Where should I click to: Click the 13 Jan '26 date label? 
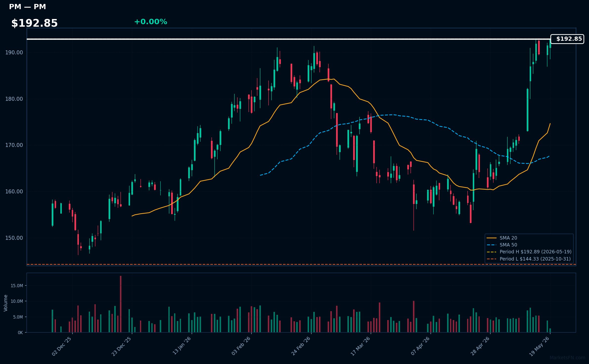tap(181, 346)
